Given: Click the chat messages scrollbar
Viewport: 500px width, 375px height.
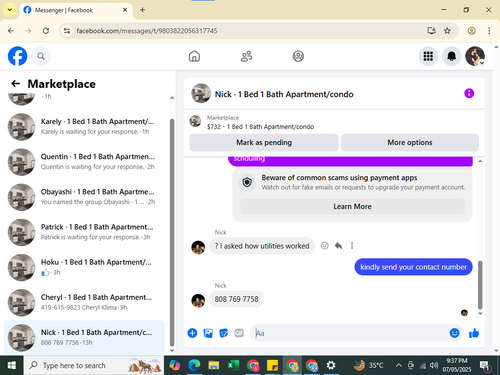Looking at the screenshot, I should click(x=480, y=285).
